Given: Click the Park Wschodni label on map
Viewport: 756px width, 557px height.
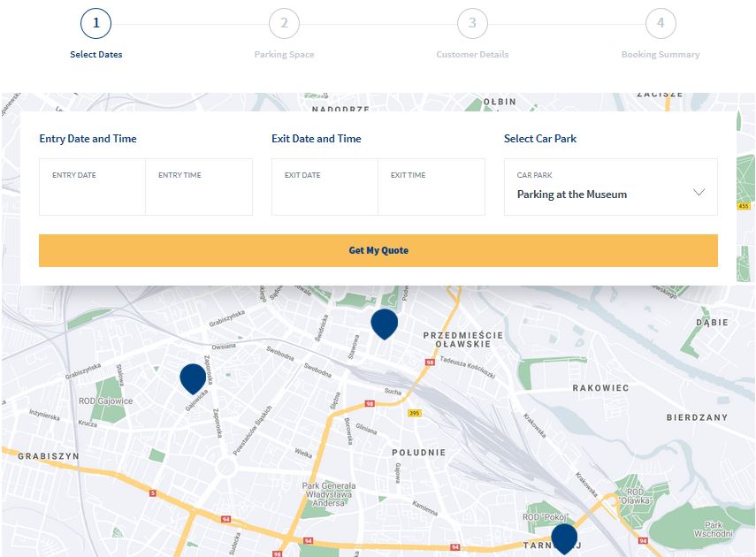Looking at the screenshot, I should pyautogui.click(x=713, y=529).
